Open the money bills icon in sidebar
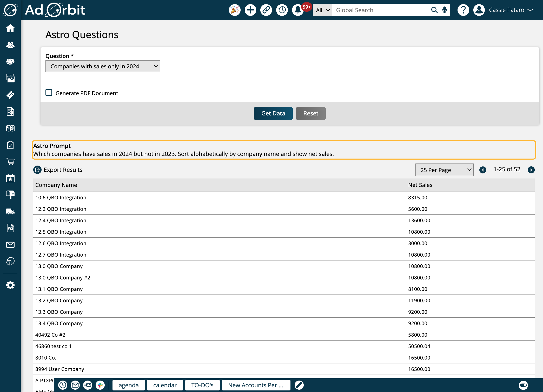 (x=10, y=128)
